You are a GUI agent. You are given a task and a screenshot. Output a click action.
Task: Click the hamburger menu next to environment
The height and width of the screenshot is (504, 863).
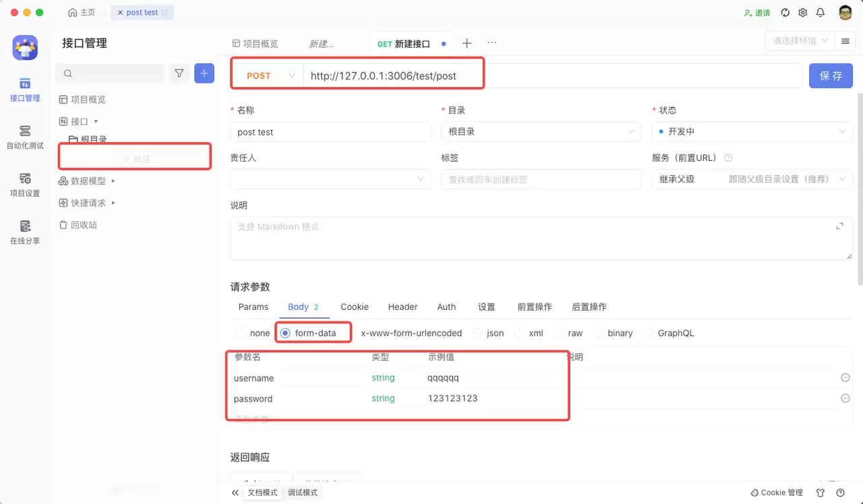pyautogui.click(x=845, y=41)
